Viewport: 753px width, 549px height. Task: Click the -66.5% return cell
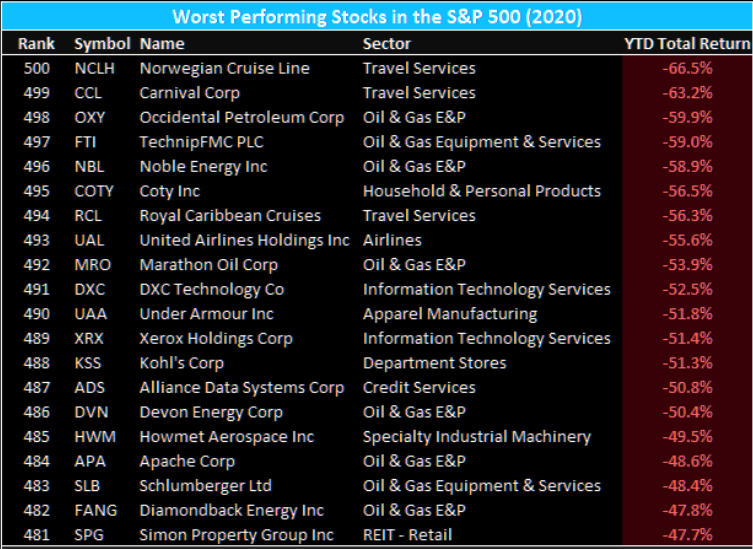(686, 68)
